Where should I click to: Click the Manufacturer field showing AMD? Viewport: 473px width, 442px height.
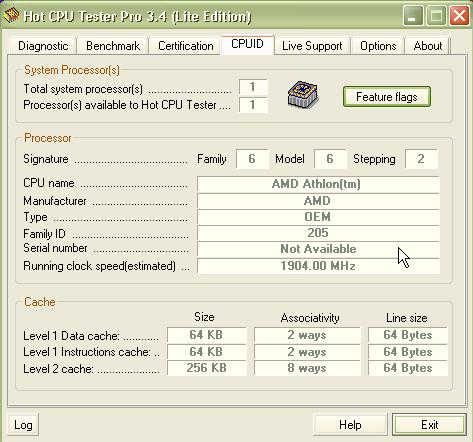[x=318, y=201]
